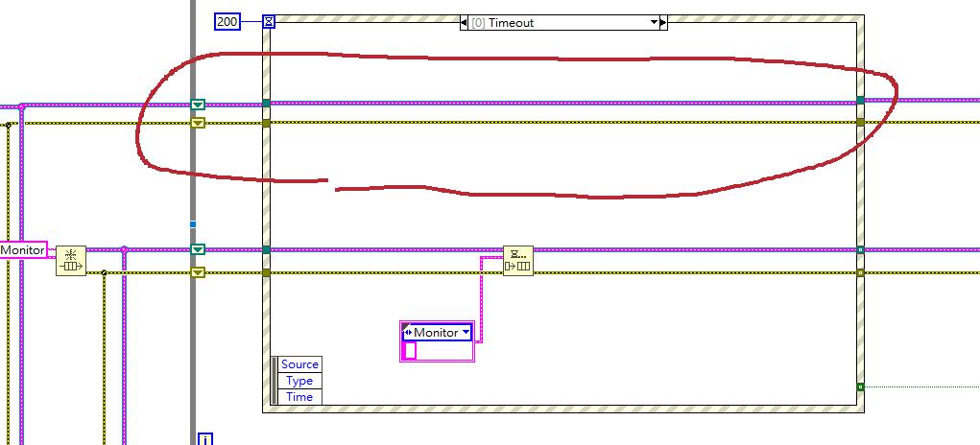Image resolution: width=980 pixels, height=445 pixels.
Task: Click the lower yellow shift register beside Obtain Queue
Action: pos(198,272)
